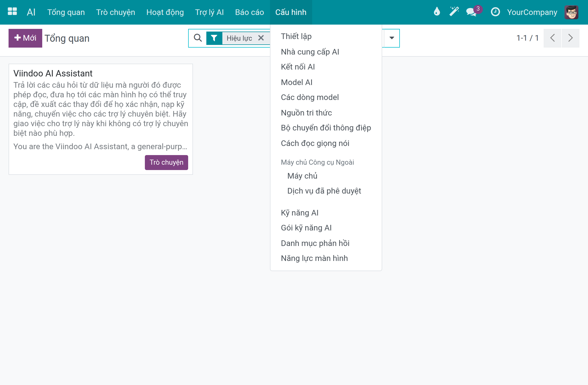588x385 pixels.
Task: Click the water drop icon in the top bar
Action: (437, 12)
